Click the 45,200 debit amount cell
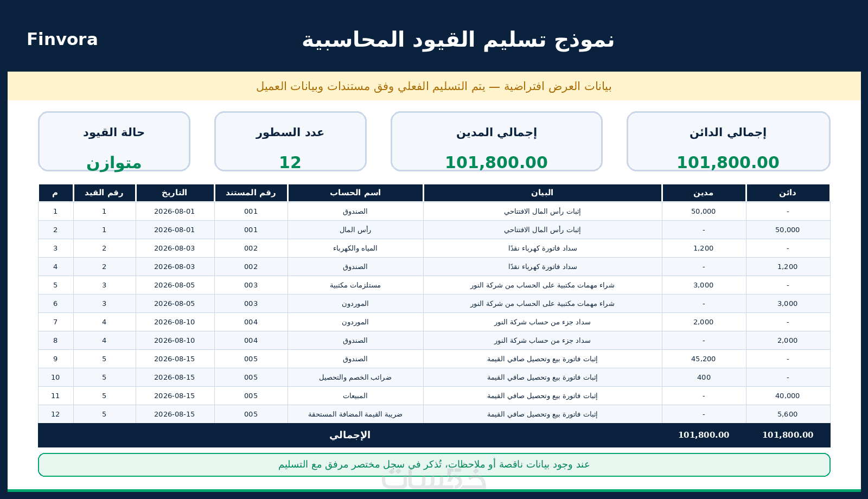 pos(704,359)
